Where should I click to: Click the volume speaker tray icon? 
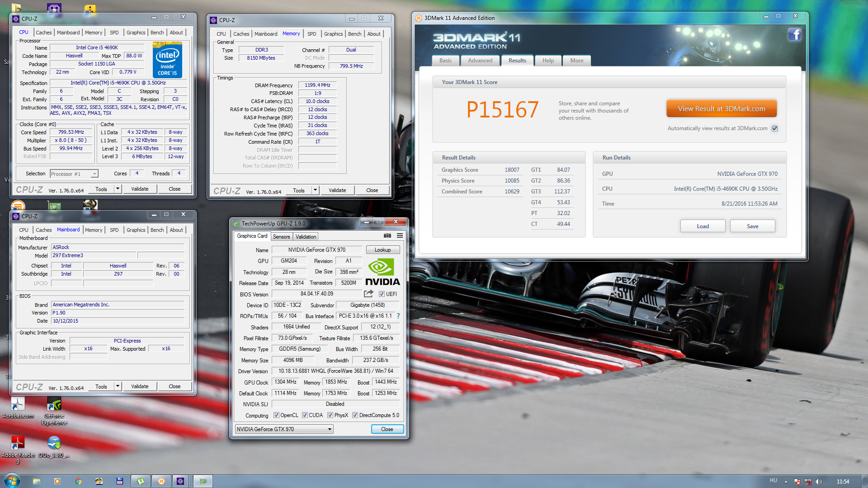click(x=819, y=482)
